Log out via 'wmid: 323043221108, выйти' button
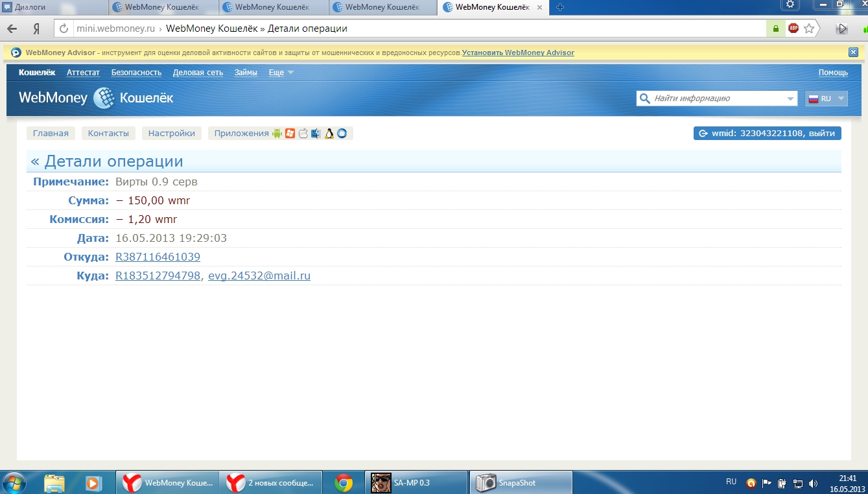The height and width of the screenshot is (494, 868). [x=768, y=134]
